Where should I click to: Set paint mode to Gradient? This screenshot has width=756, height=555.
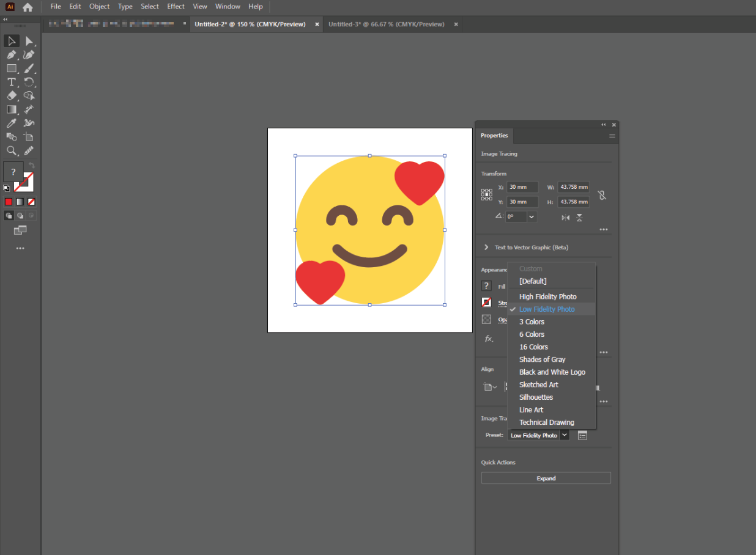click(x=20, y=202)
